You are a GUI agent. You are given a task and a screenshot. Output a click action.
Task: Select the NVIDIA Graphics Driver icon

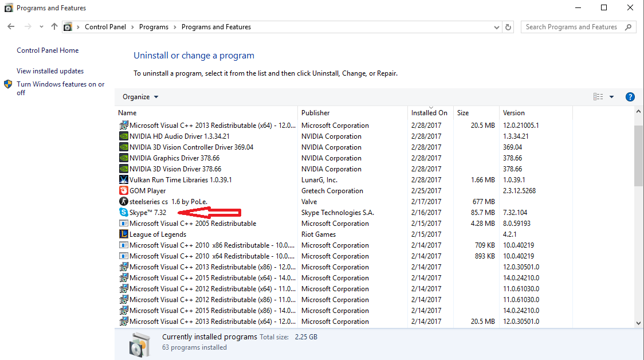coord(123,158)
